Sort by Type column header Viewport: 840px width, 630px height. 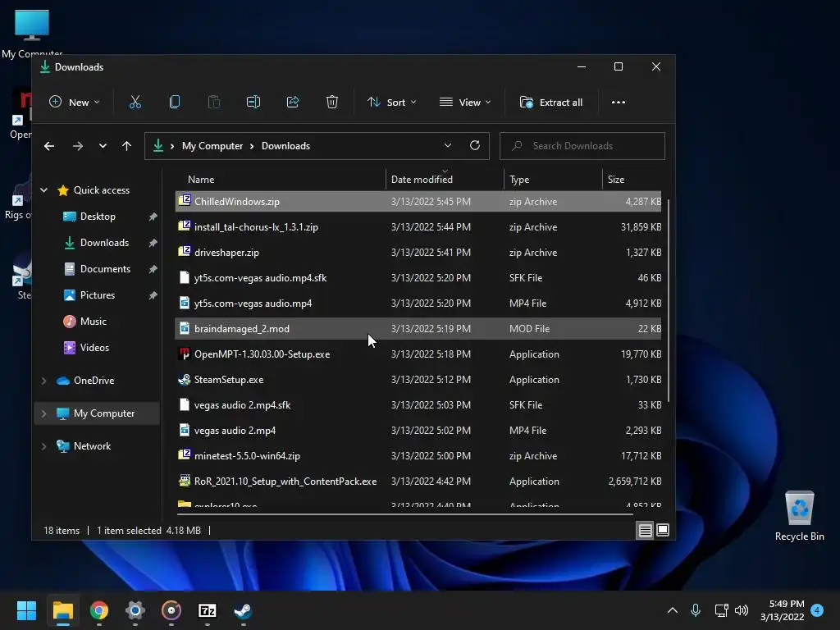(x=553, y=180)
